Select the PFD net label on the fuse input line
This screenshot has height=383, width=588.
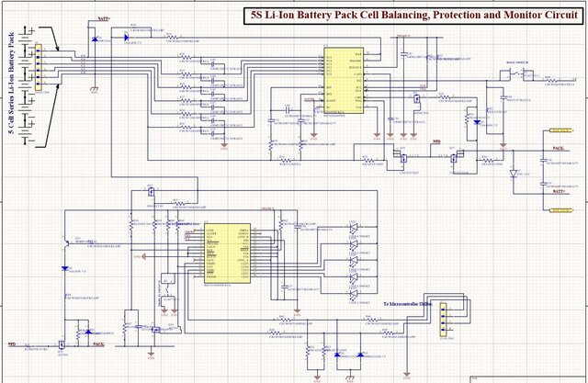coord(12,344)
